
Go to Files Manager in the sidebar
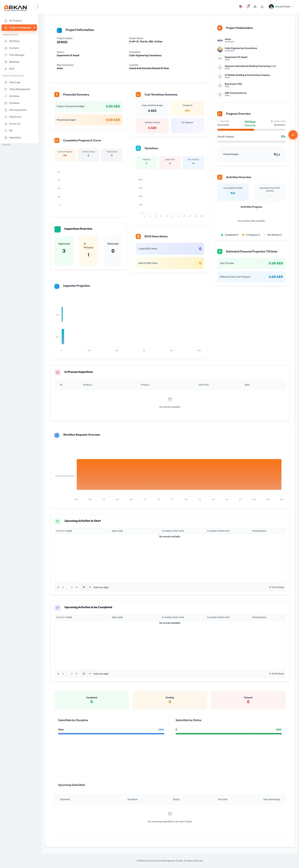tap(16, 55)
